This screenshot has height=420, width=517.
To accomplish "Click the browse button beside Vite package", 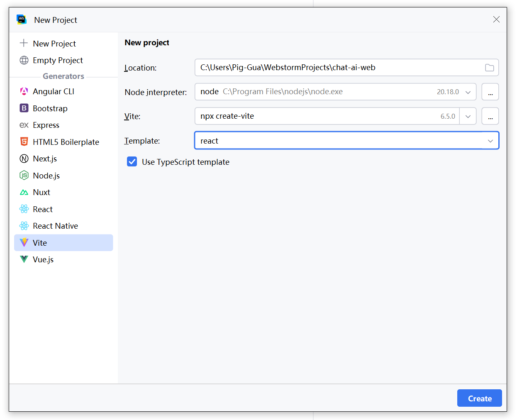I will coord(490,116).
